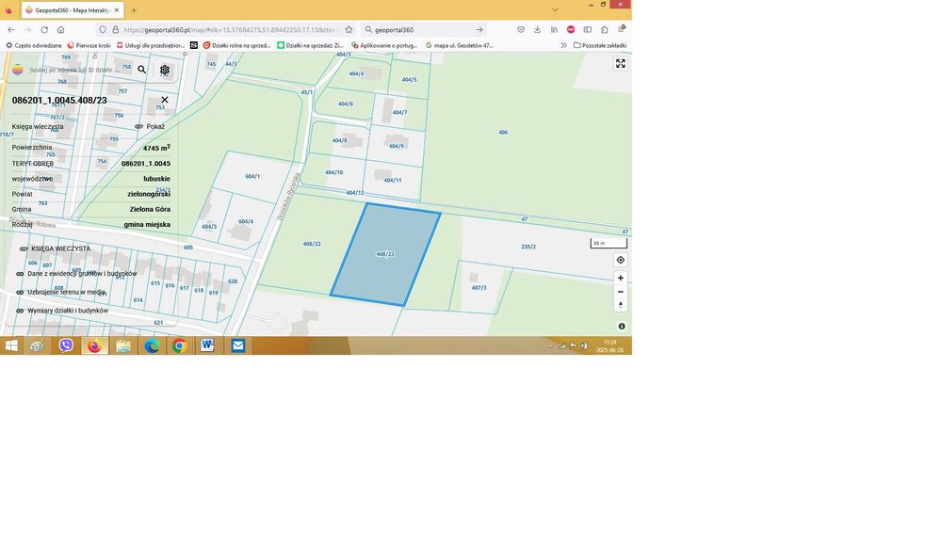Go back in browser history
942x560 pixels.
tap(10, 29)
